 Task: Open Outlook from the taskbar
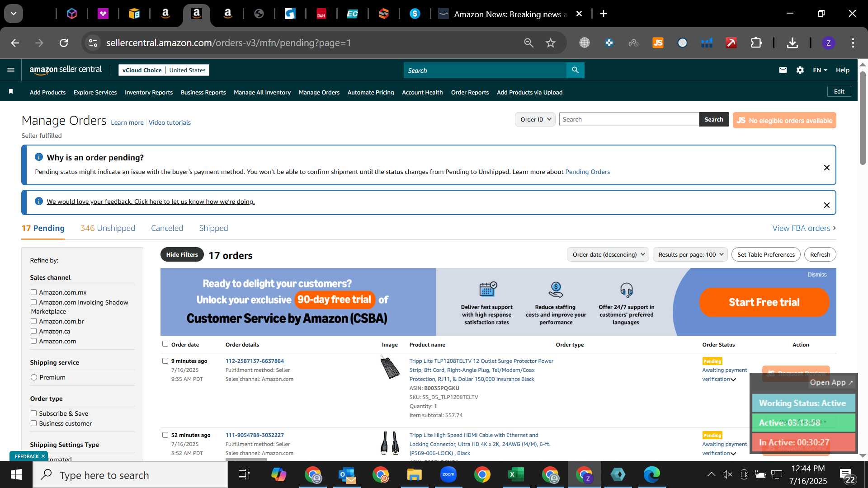347,474
